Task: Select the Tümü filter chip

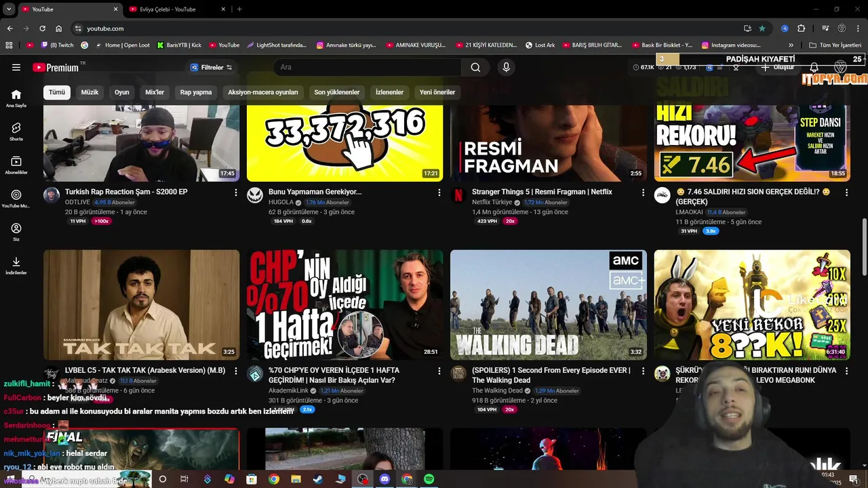Action: click(57, 92)
